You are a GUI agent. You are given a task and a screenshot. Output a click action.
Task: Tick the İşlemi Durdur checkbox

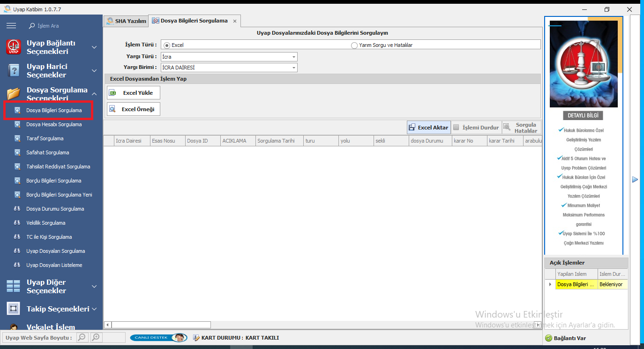pos(456,127)
